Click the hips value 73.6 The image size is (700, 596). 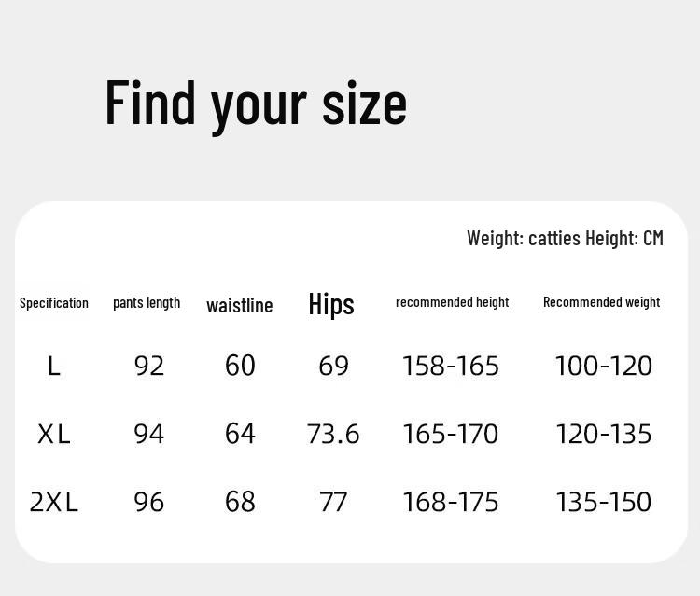coord(333,435)
